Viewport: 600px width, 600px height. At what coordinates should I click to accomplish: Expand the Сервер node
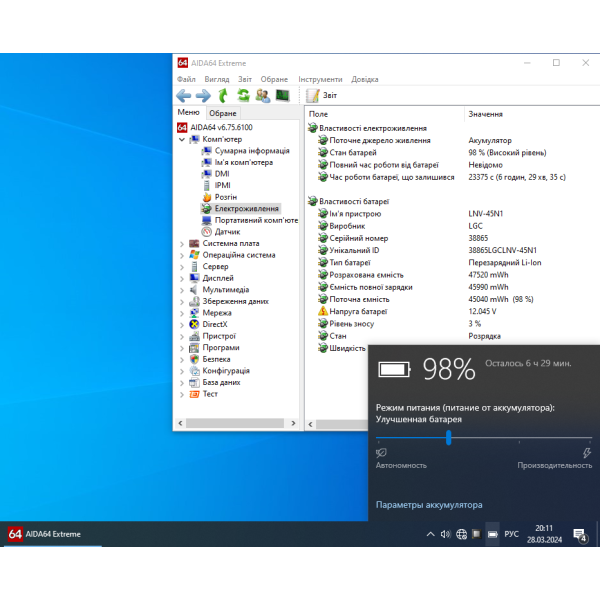tap(182, 267)
